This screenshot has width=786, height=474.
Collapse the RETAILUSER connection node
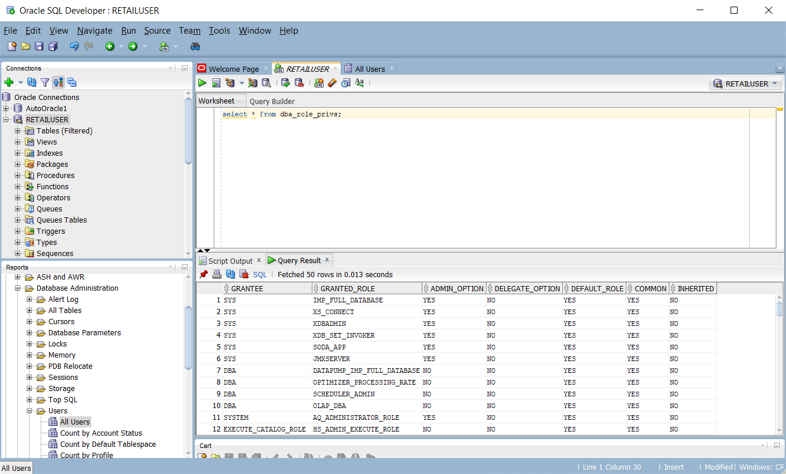click(x=6, y=120)
